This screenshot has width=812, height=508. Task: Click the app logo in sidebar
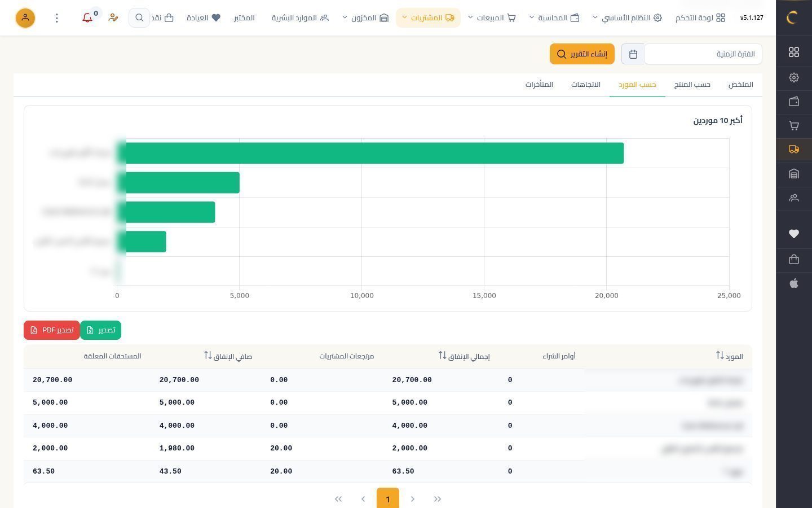pyautogui.click(x=793, y=17)
